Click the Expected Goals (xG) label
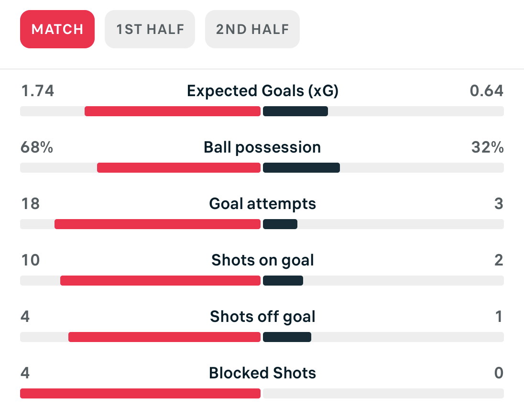524x420 pixels. coord(262,90)
